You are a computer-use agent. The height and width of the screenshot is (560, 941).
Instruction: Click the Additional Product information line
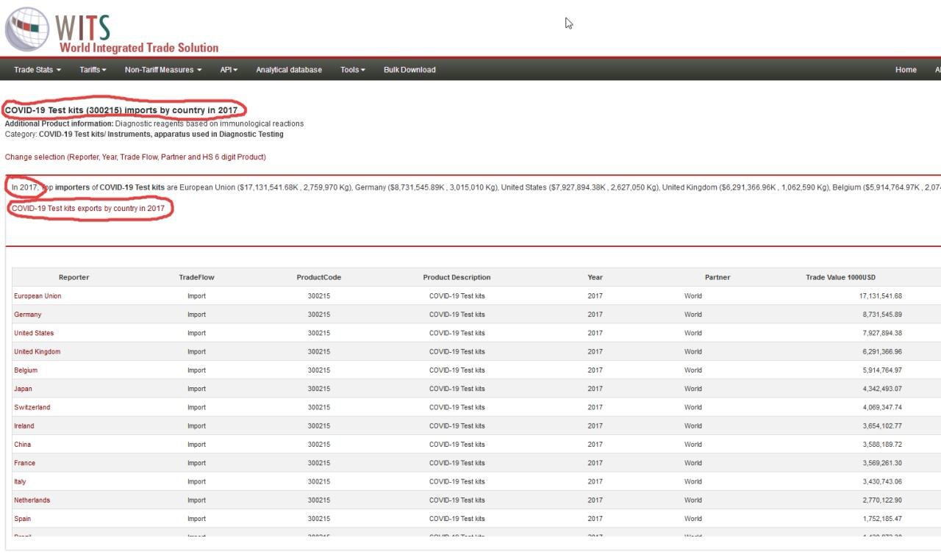pyautogui.click(x=154, y=123)
